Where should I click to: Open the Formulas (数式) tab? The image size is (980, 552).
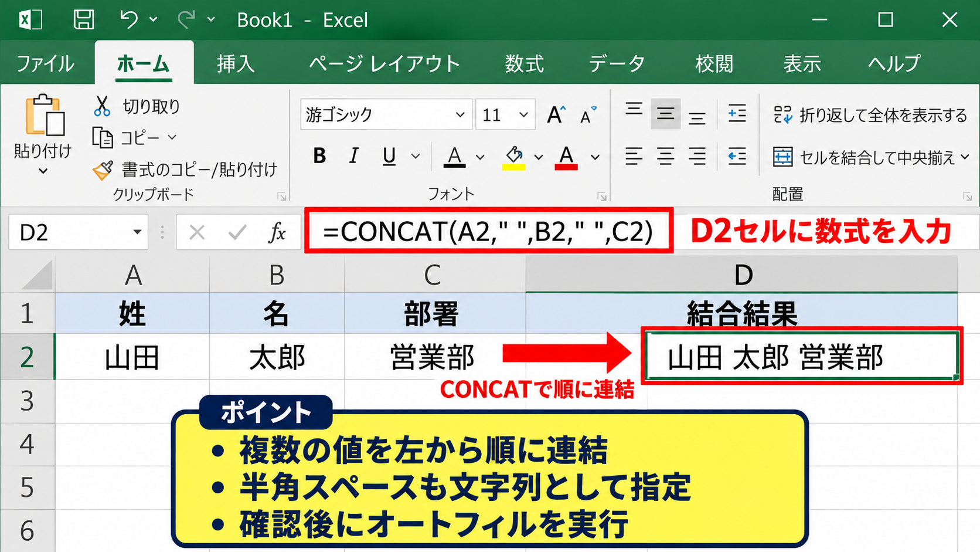click(x=525, y=63)
